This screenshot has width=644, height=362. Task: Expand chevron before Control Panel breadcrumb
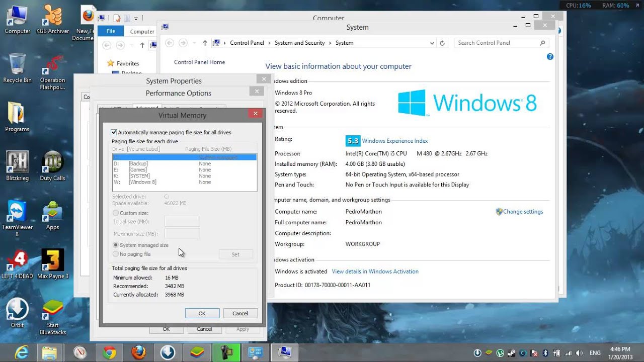[225, 43]
